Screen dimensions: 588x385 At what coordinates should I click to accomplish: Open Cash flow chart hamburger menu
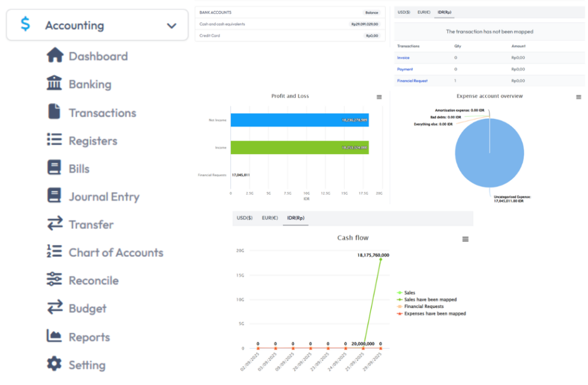(465, 239)
